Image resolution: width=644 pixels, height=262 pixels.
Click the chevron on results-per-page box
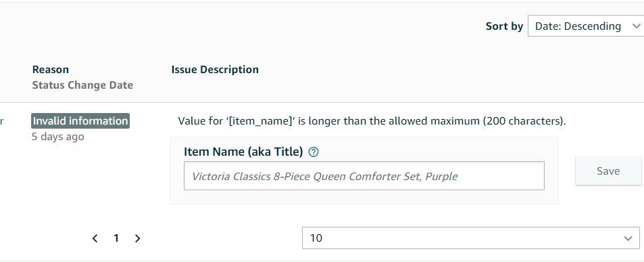(x=628, y=238)
